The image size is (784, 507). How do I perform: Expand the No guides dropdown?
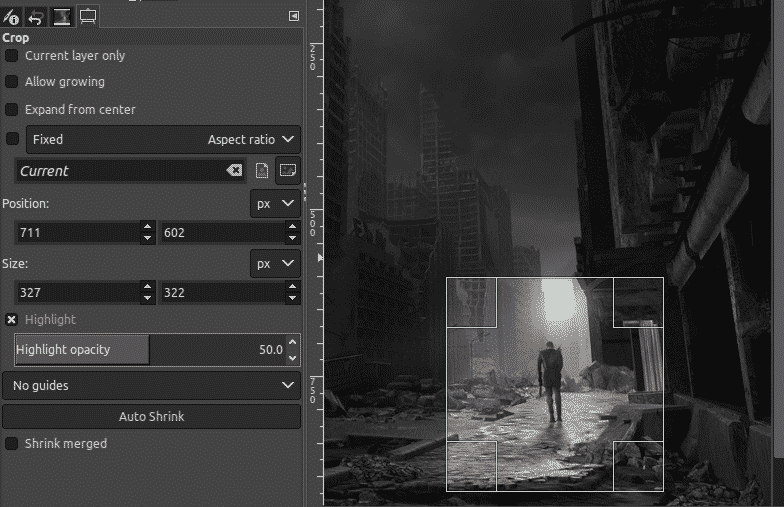point(151,385)
